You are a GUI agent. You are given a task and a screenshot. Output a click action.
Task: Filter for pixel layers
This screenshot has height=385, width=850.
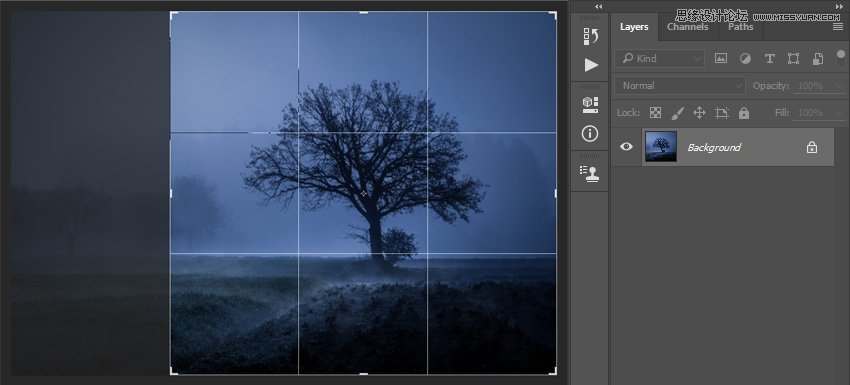pyautogui.click(x=721, y=59)
